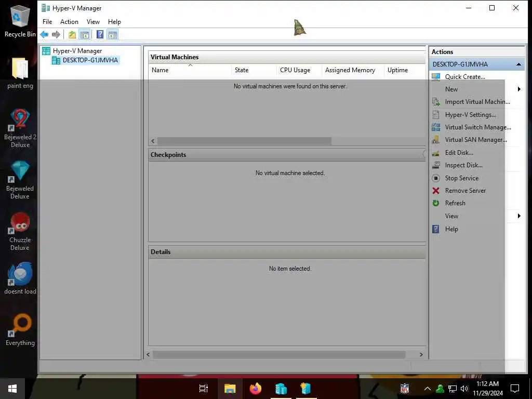Open the Windows Start menu

point(12,389)
